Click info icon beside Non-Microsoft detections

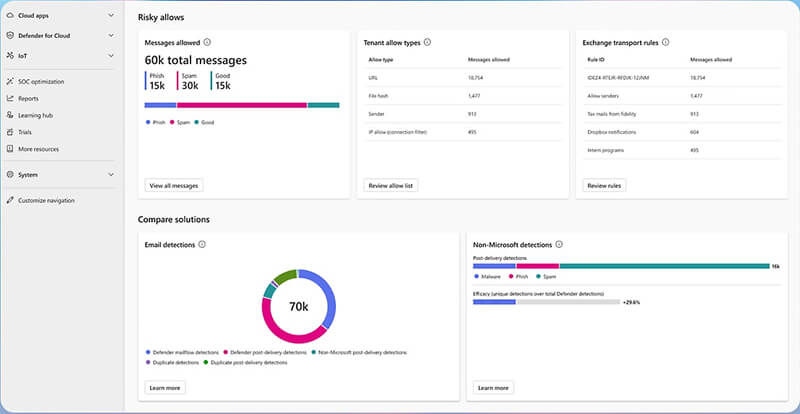click(x=559, y=244)
